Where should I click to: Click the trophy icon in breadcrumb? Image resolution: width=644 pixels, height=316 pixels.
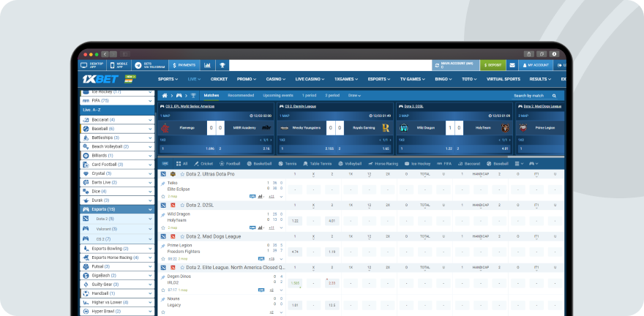point(193,96)
